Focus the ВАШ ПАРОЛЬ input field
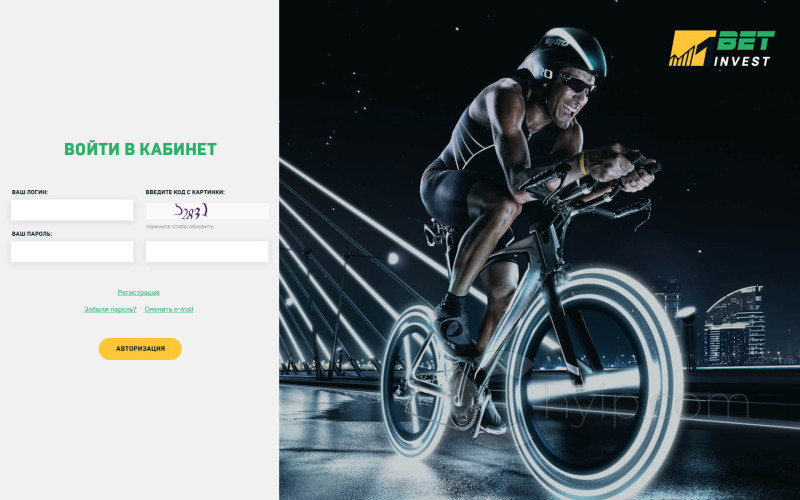 [x=72, y=252]
